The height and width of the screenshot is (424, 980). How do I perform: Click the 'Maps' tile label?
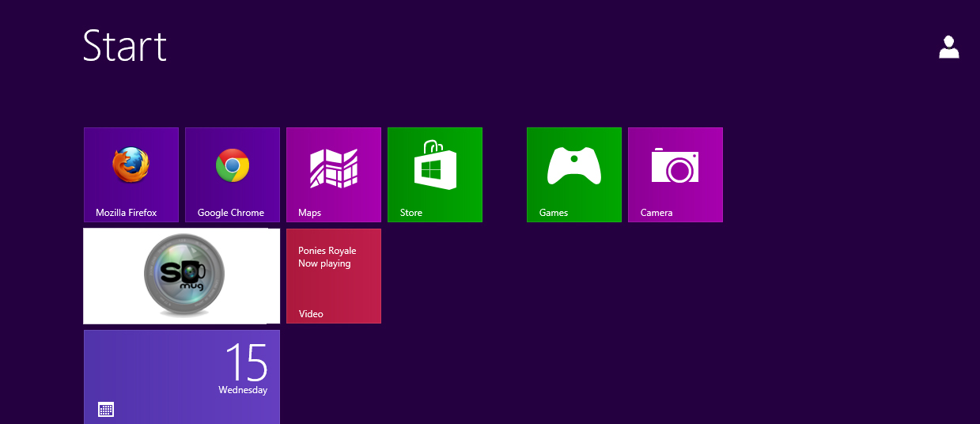[309, 213]
